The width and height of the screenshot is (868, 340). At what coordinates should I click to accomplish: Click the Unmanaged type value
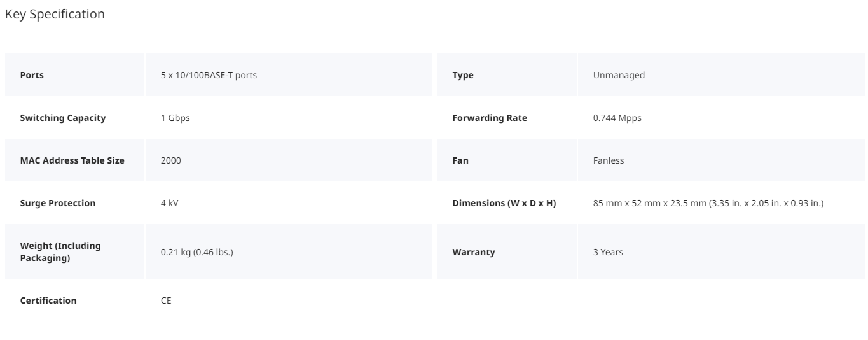[x=619, y=75]
